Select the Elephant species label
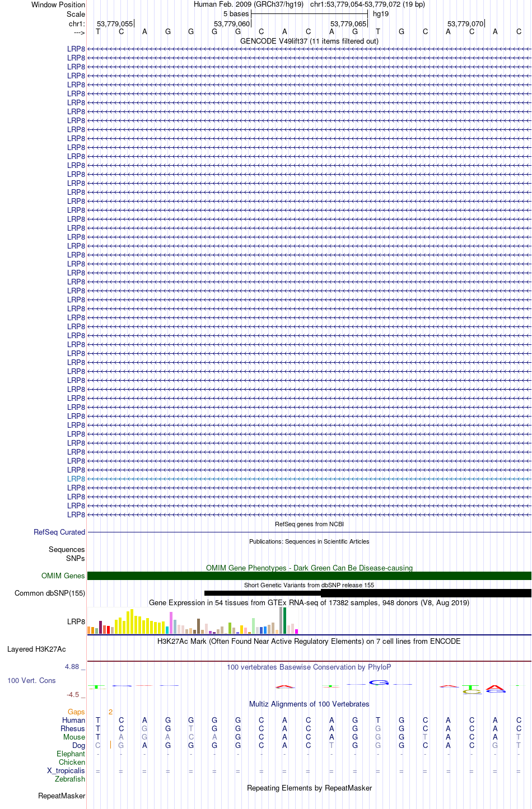Image resolution: width=532 pixels, height=809 pixels. click(x=71, y=754)
